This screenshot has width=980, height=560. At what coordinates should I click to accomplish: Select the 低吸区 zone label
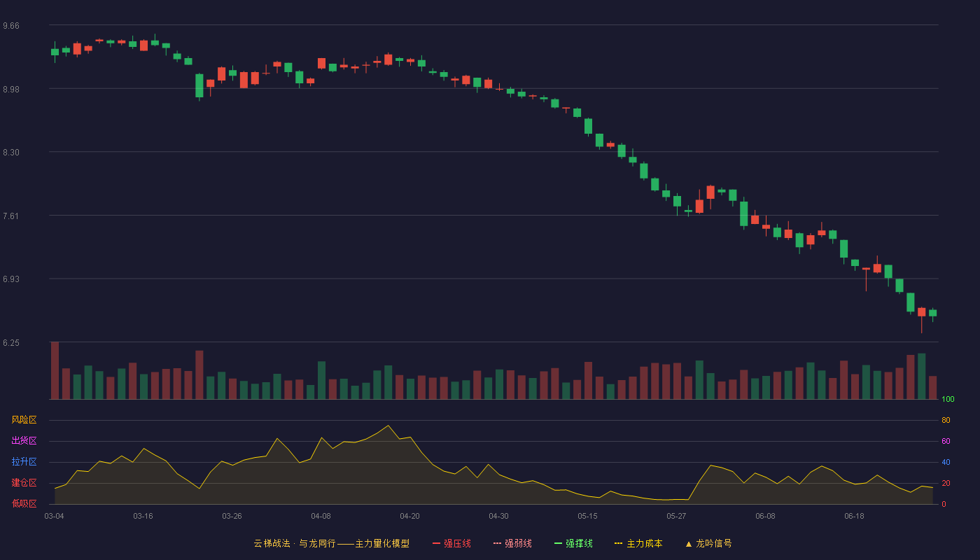coord(24,503)
